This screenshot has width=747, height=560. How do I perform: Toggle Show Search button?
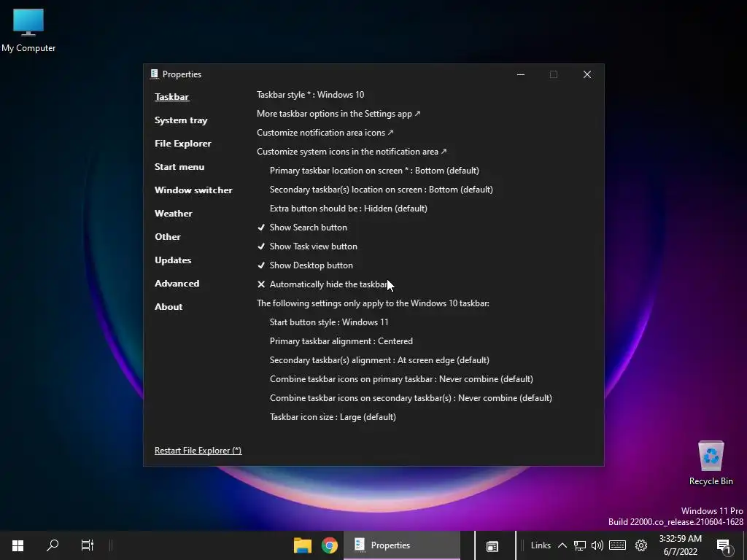302,227
